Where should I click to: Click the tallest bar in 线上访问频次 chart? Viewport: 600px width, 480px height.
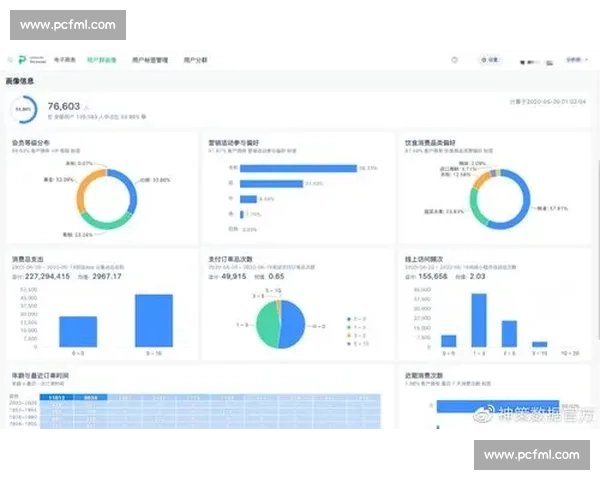pos(479,320)
